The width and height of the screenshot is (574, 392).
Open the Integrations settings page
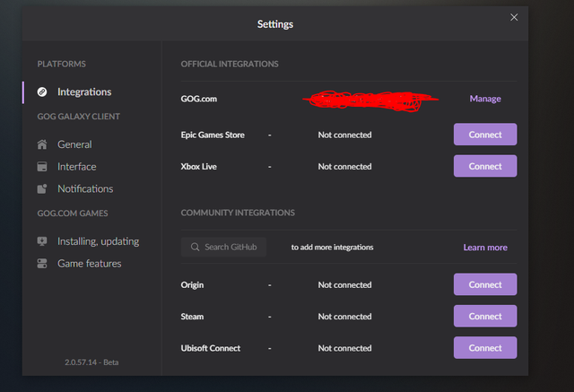click(84, 91)
